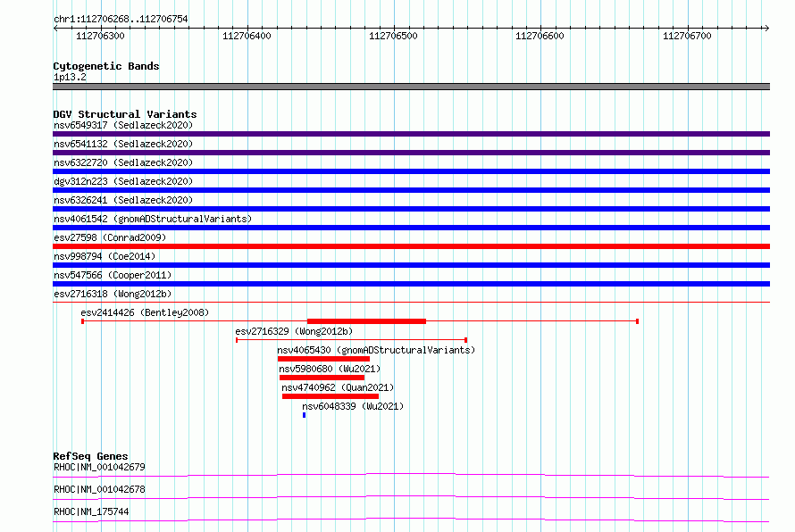Open variant esv2716318 (Wong2012b) label
This screenshot has height=532, width=795.
(x=113, y=294)
